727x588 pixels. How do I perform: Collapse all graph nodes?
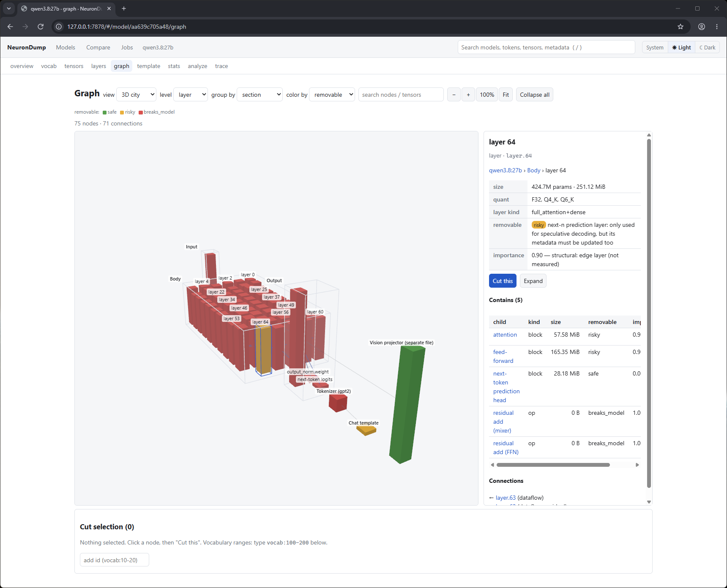(x=535, y=95)
